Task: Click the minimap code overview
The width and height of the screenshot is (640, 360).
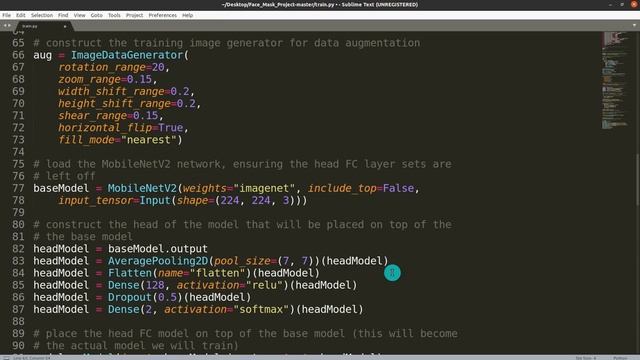Action: pos(616,80)
